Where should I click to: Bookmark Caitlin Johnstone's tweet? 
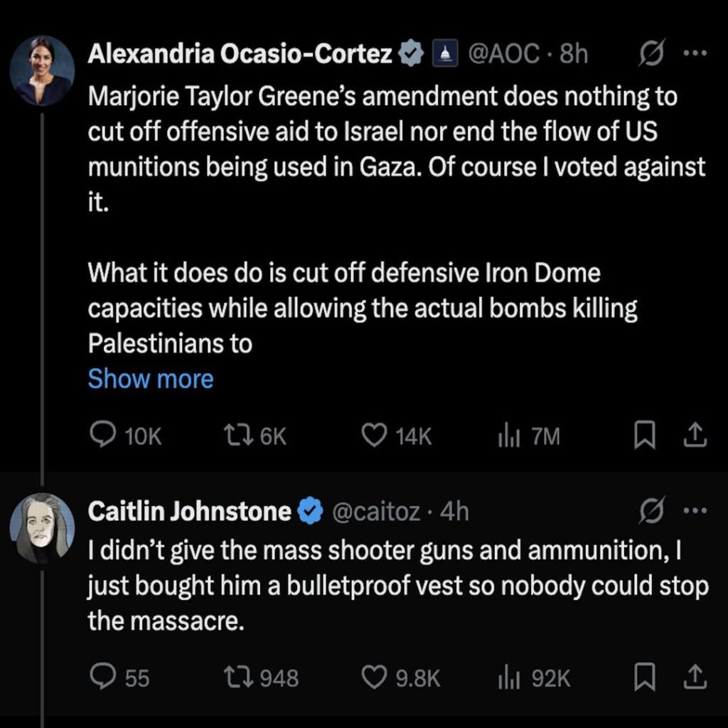point(643,678)
